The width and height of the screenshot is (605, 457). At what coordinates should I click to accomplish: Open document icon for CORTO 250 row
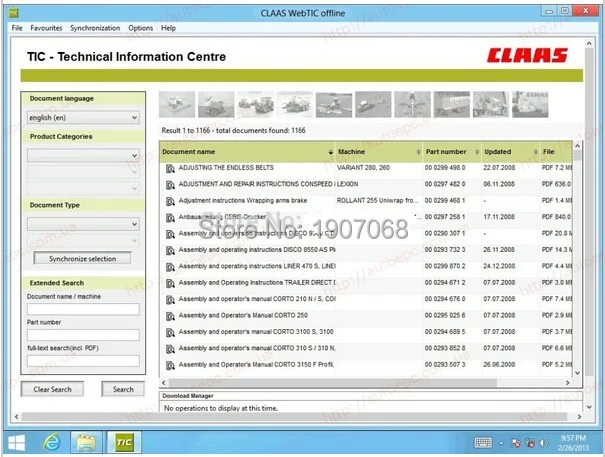point(170,317)
